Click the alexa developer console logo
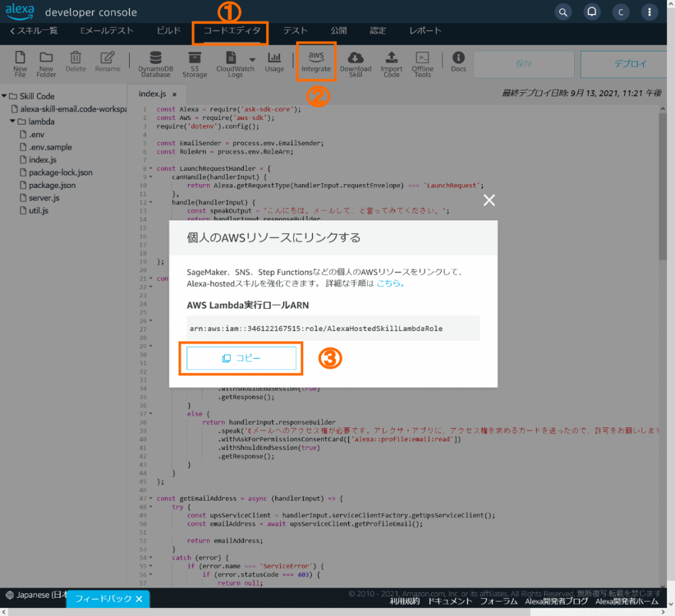The image size is (675, 616). coord(71,12)
